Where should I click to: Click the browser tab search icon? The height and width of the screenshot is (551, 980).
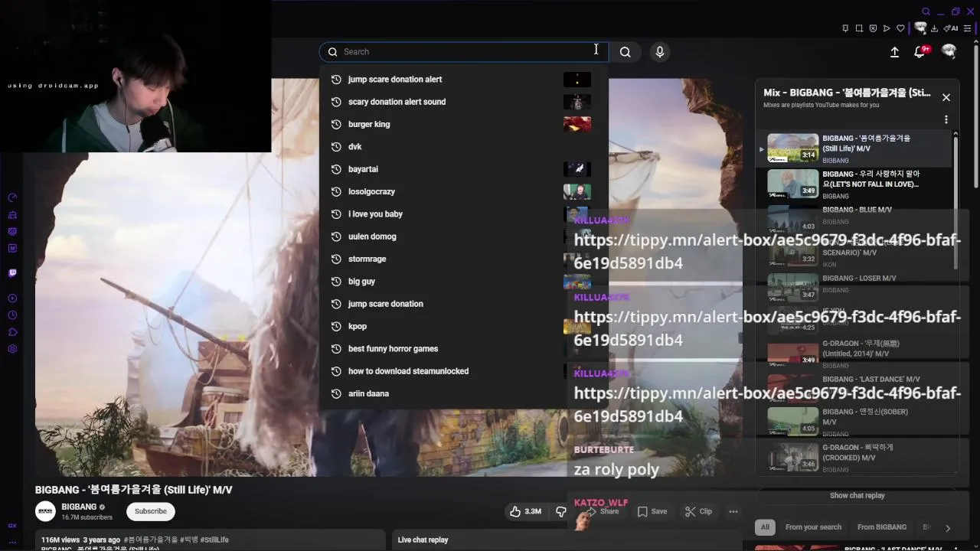pos(926,11)
